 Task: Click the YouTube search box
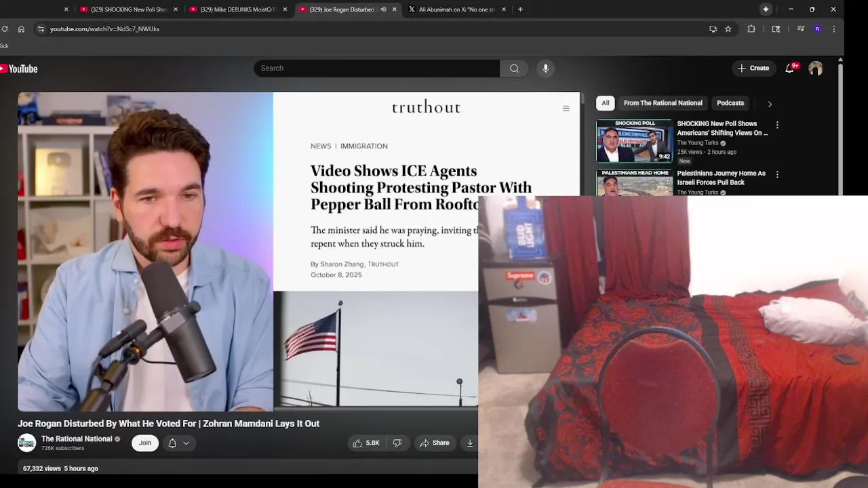coord(377,68)
